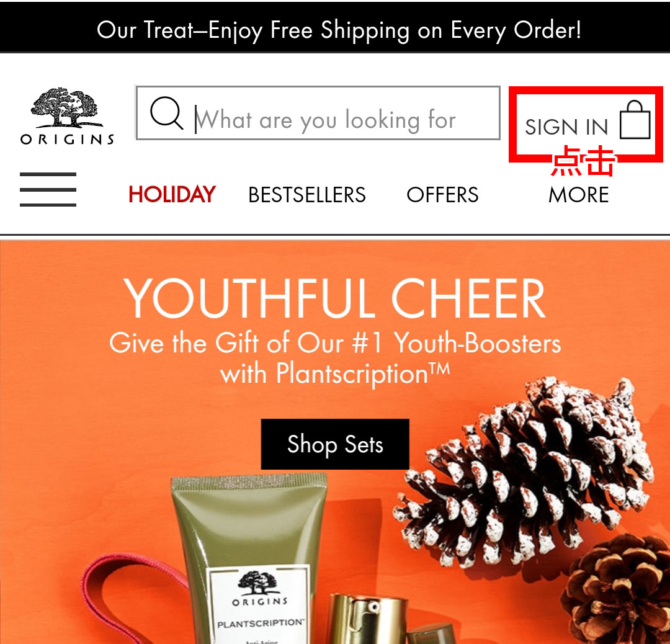Open the HOLIDAY menu item
670x644 pixels.
click(x=172, y=194)
